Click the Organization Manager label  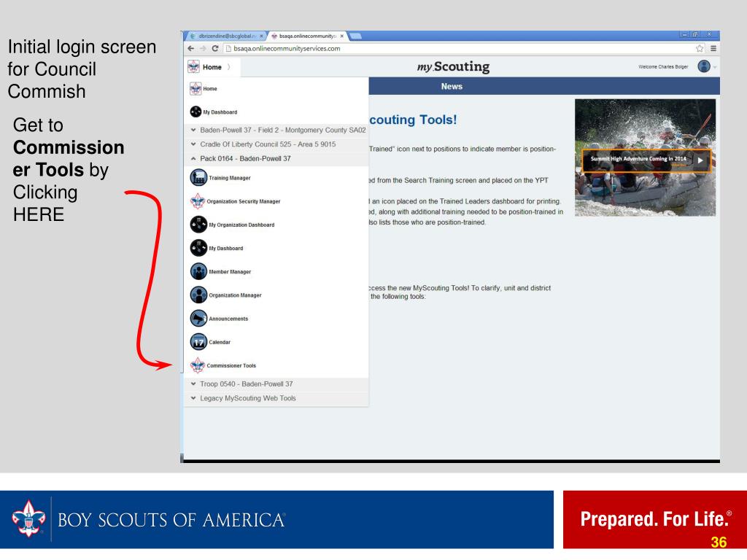click(235, 295)
